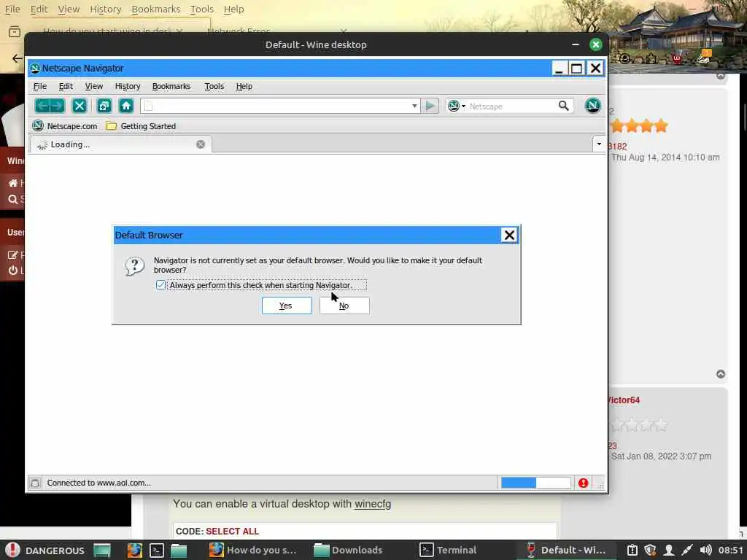
Task: Close the Wine desktop with green X button
Action: pos(595,44)
